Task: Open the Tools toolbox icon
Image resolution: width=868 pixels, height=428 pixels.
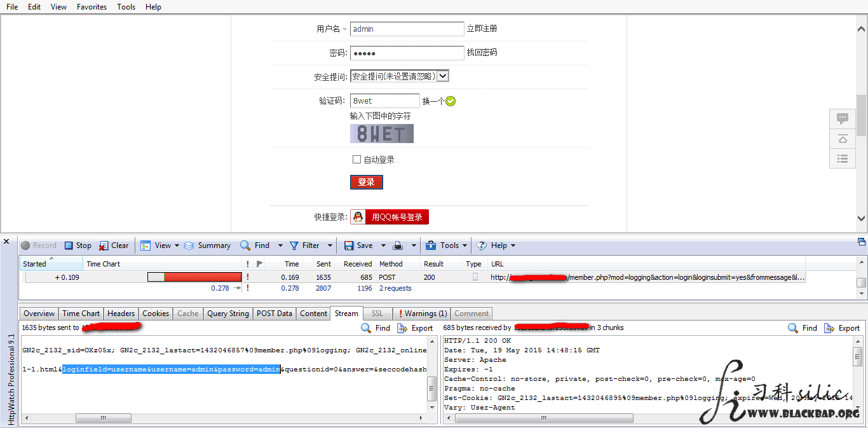Action: point(431,245)
